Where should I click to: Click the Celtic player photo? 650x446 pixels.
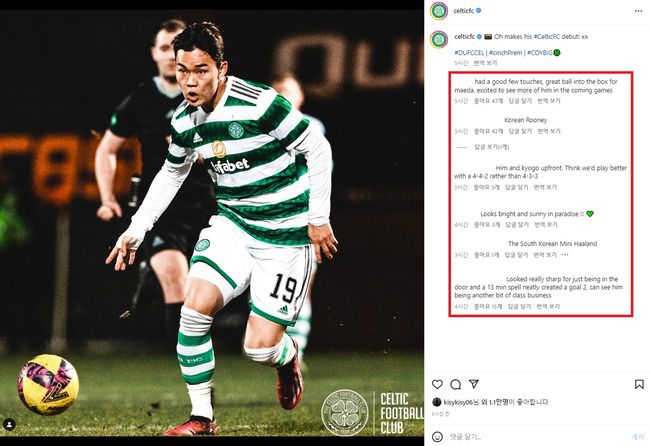click(212, 223)
